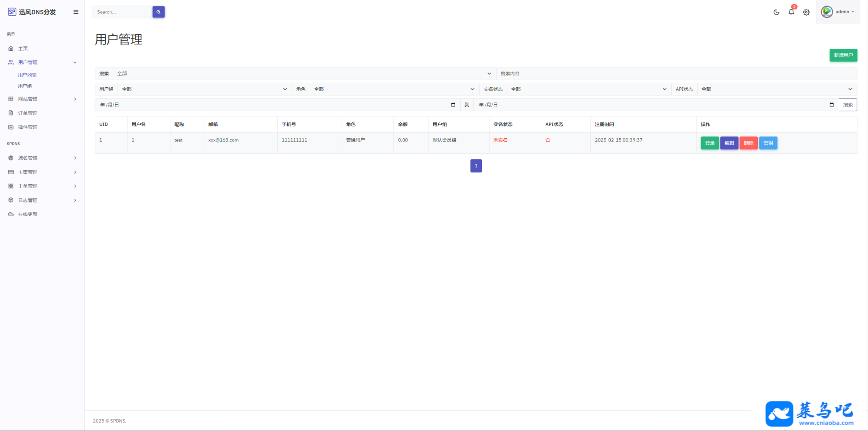Click the 卡密管理 card icon

click(x=11, y=172)
